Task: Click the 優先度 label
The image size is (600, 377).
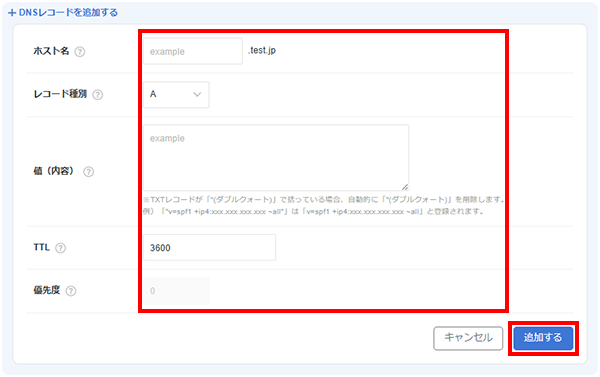Action: tap(47, 290)
